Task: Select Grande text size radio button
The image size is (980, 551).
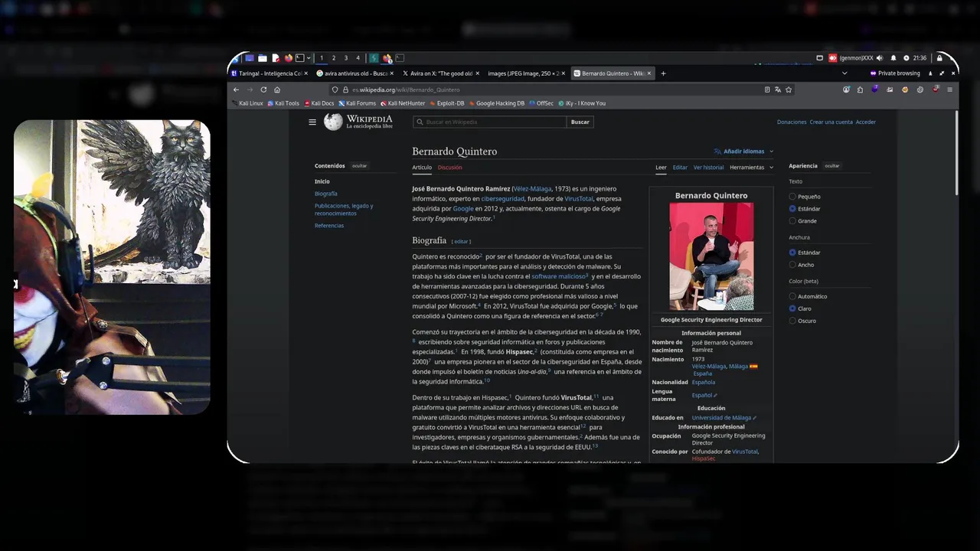Action: point(792,220)
